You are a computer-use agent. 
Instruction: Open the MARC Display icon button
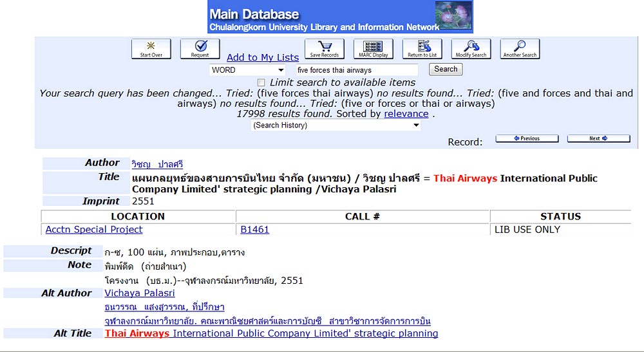pos(374,49)
